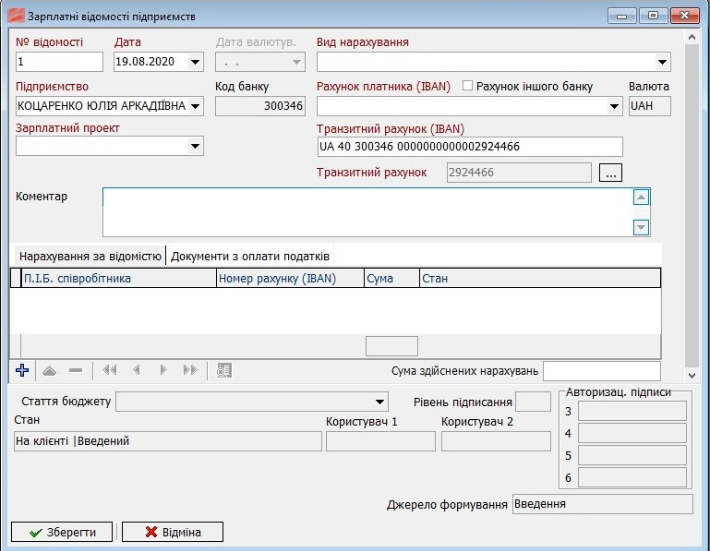Click the 'Стан' column header
Viewport: 710px width, 551px height.
tap(540, 278)
